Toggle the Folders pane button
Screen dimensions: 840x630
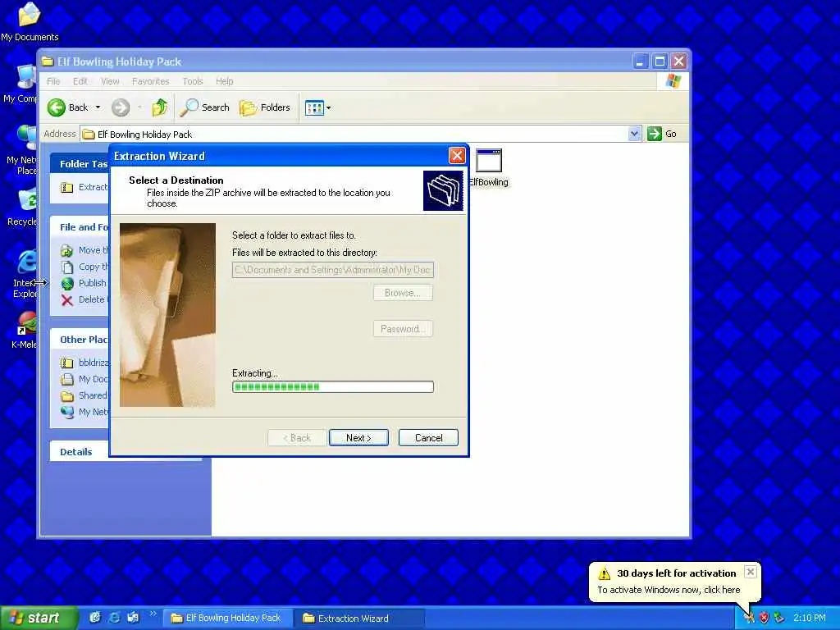pyautogui.click(x=265, y=107)
